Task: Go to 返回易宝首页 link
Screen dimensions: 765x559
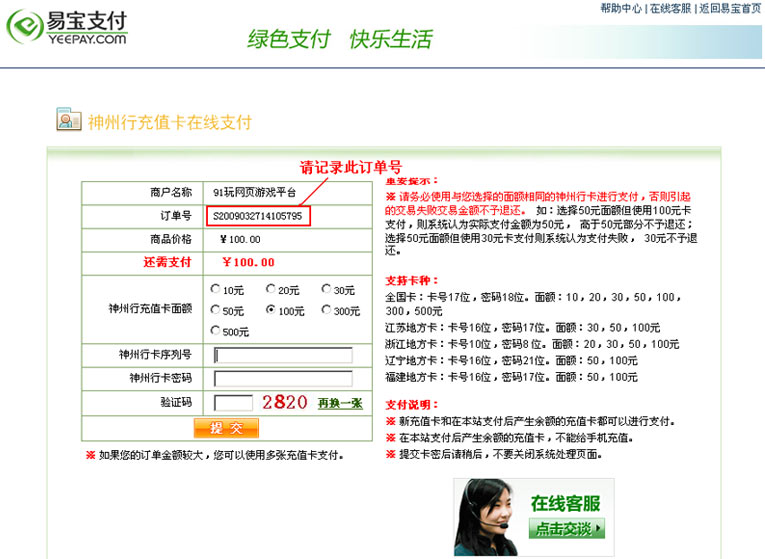Action: (x=730, y=8)
